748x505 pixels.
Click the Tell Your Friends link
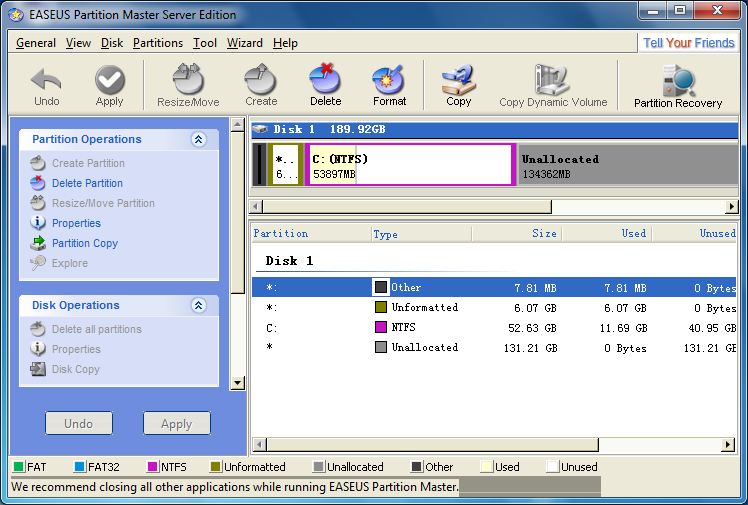coord(688,43)
